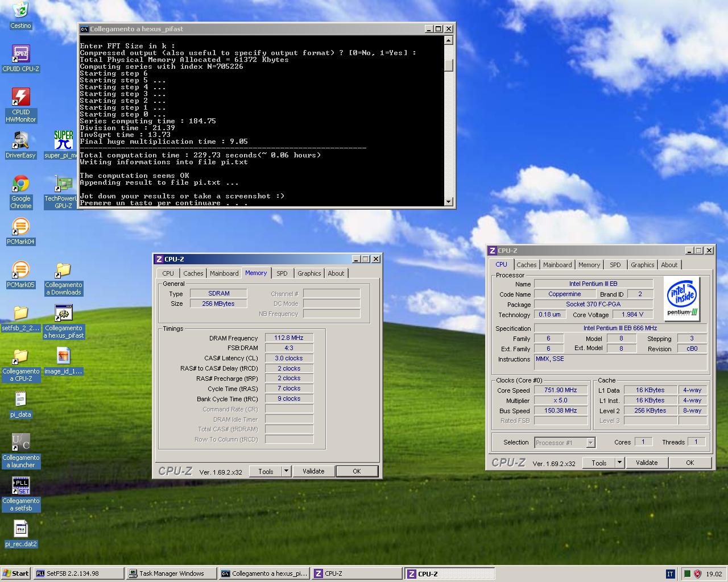This screenshot has height=582, width=728.
Task: Switch to Task Manager Windows taskbar item
Action: point(171,573)
